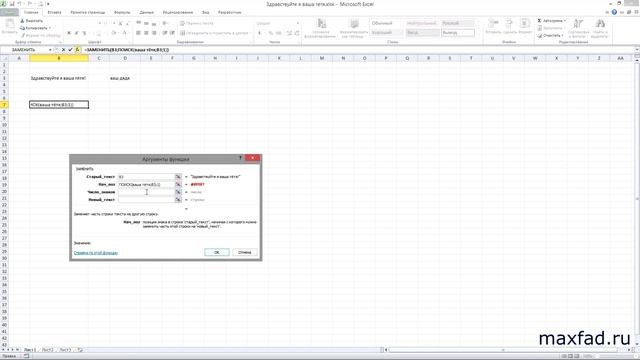Click the range selector icon beside Новый_текст
This screenshot has width=640, height=360.
pos(178,200)
